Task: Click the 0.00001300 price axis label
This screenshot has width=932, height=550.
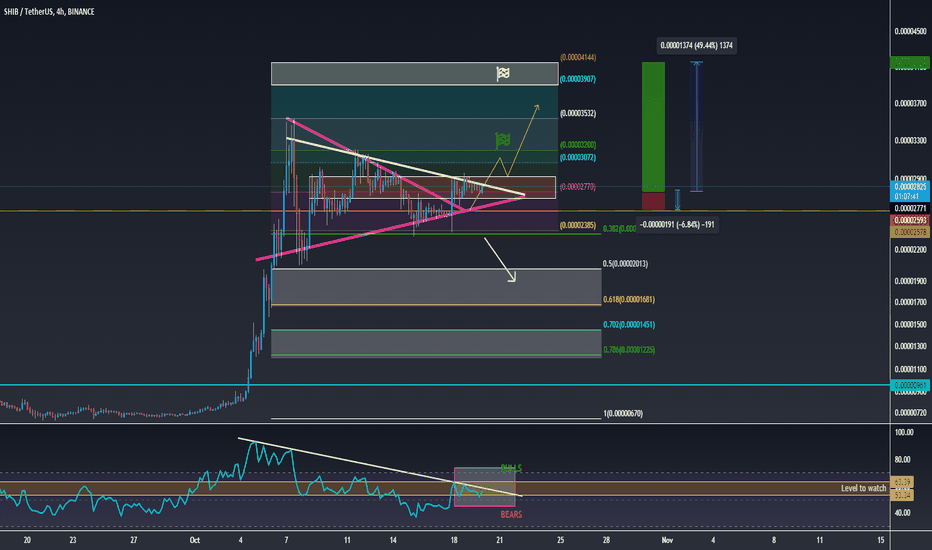Action: point(911,346)
